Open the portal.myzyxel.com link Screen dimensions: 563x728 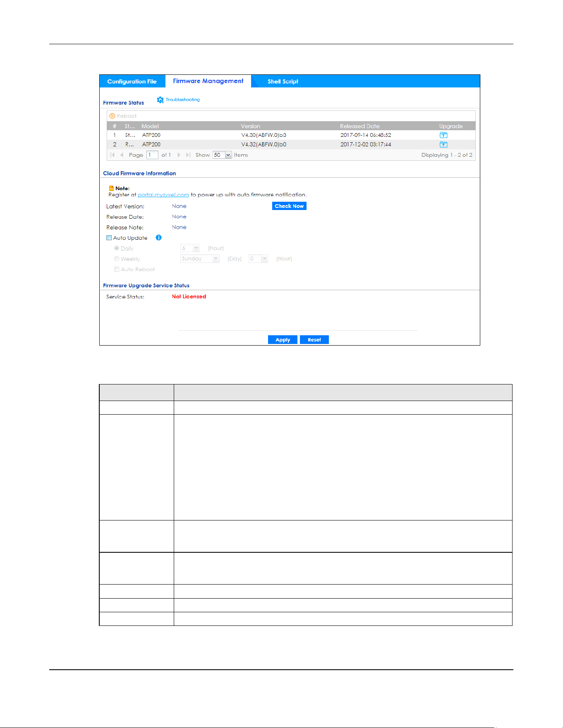[x=163, y=195]
